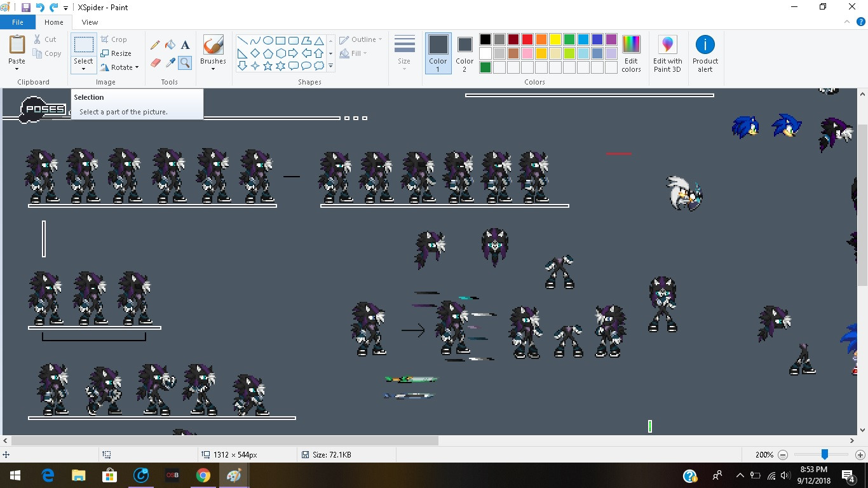Choose the Cloud callout shape

point(318,66)
